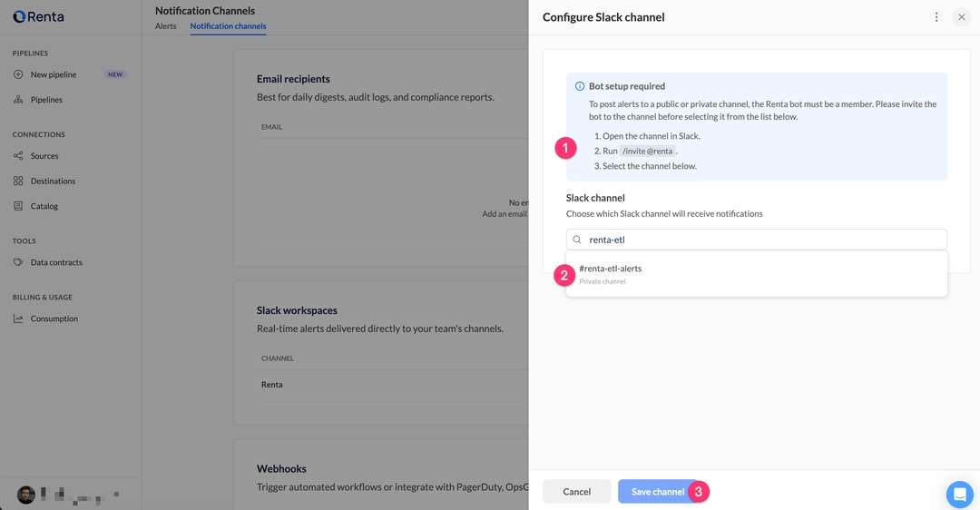Click the Slack channel search field
Image resolution: width=980 pixels, height=510 pixels.
coord(762,240)
